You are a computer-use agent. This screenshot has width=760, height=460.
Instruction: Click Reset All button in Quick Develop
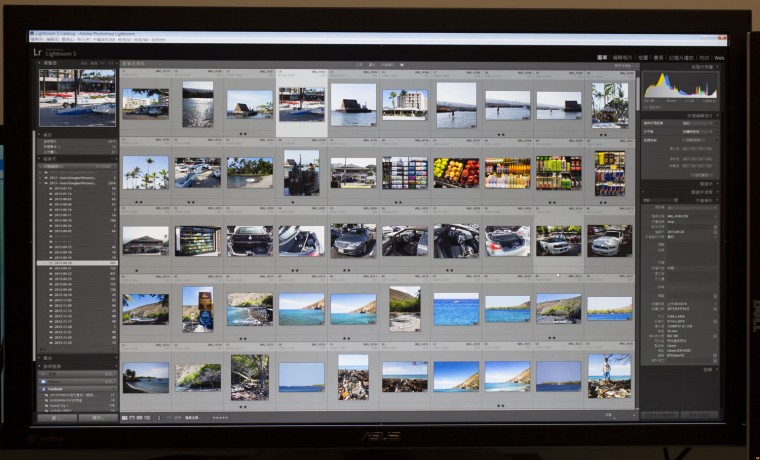tap(701, 175)
